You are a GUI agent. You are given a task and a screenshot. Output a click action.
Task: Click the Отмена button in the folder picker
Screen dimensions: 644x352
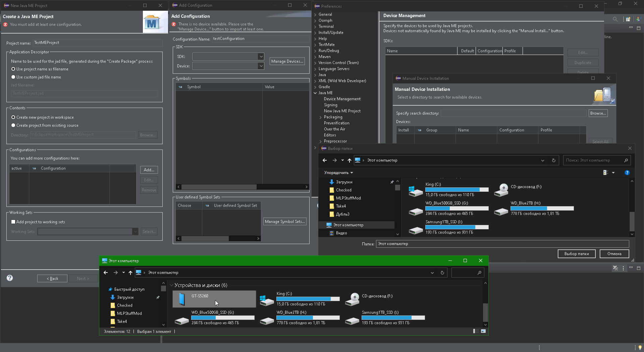pos(614,254)
